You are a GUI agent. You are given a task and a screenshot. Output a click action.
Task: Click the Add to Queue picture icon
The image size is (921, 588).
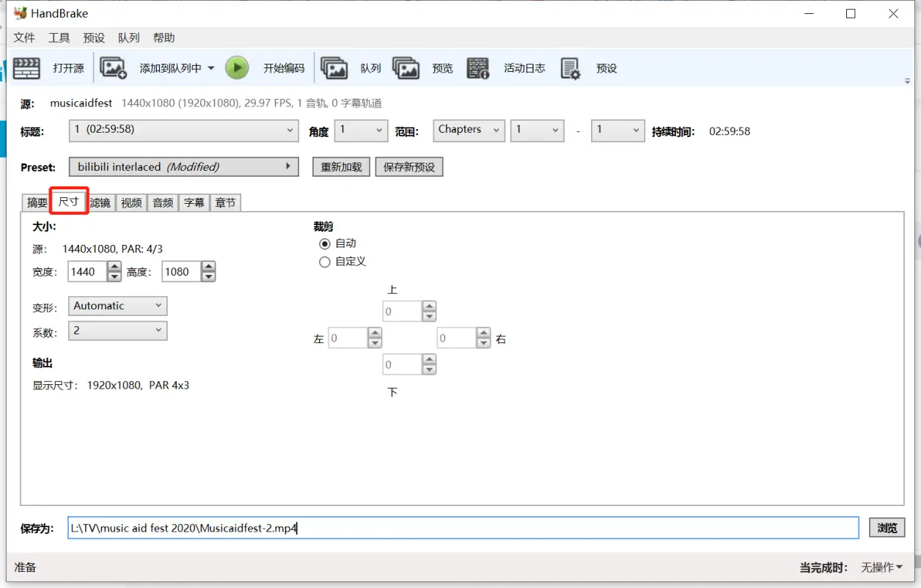click(114, 68)
